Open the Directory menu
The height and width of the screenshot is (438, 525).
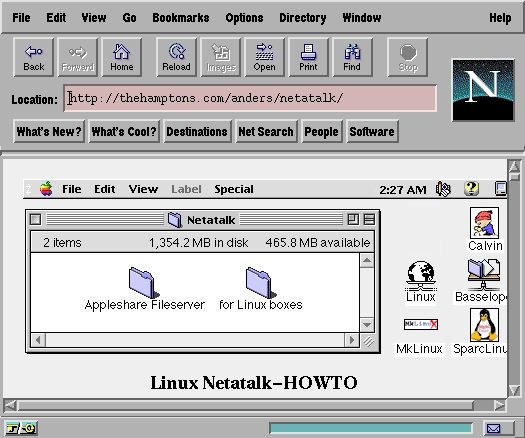pyautogui.click(x=303, y=17)
